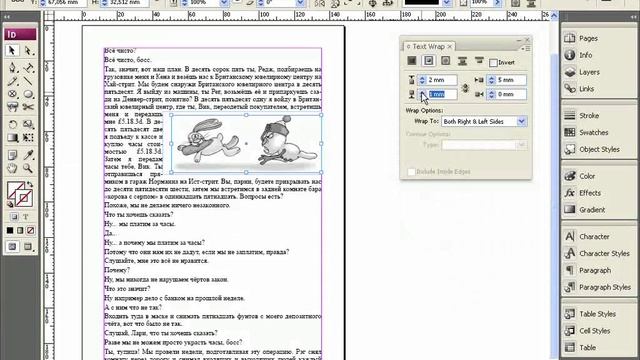The image size is (640, 360).
Task: Tick the Include Inside Edges checkbox
Action: (x=411, y=172)
